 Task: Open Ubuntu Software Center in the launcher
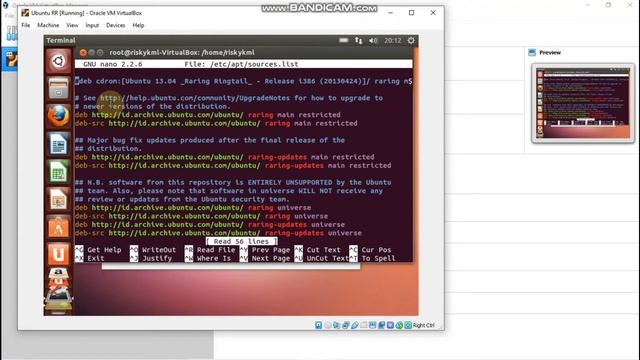click(x=58, y=227)
